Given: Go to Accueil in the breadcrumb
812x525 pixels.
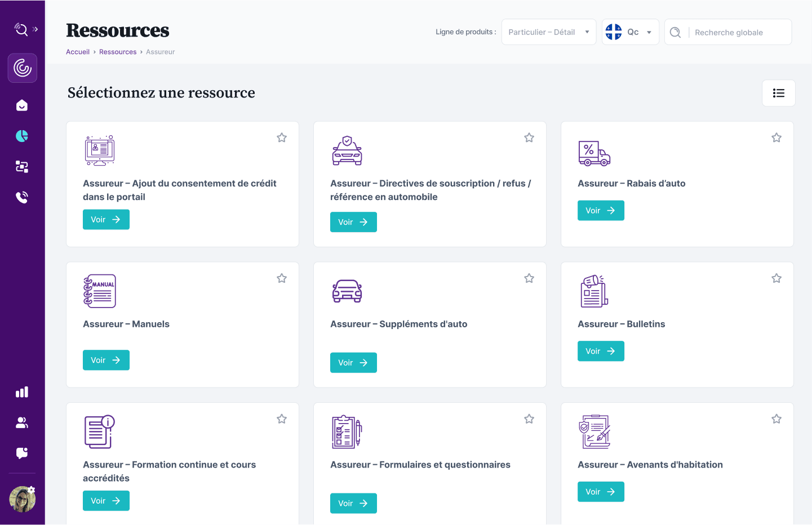Looking at the screenshot, I should click(78, 52).
